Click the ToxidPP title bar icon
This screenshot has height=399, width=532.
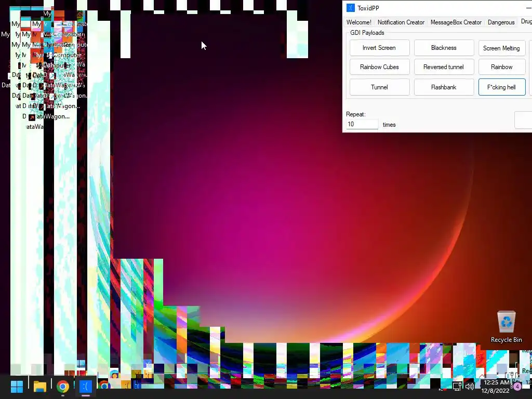point(351,8)
